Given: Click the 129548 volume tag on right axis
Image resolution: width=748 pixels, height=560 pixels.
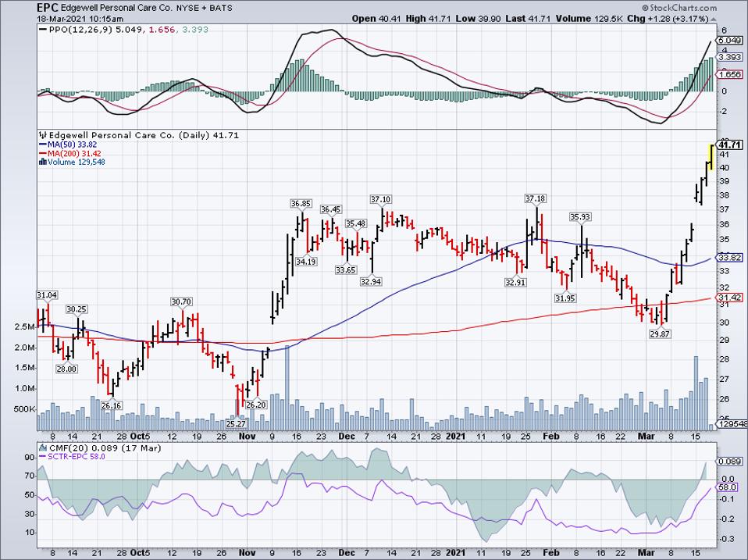Looking at the screenshot, I should pos(730,423).
